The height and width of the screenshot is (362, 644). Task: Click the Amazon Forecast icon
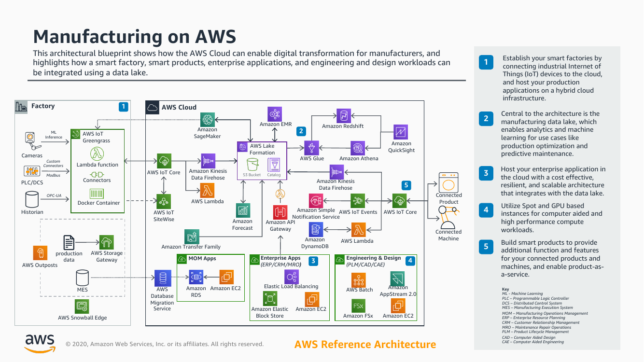coord(243,210)
